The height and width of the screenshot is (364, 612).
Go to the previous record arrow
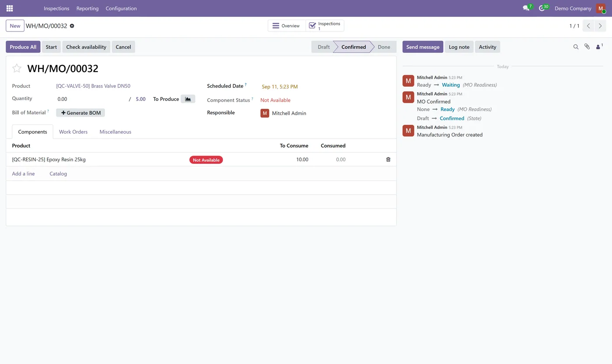point(588,26)
